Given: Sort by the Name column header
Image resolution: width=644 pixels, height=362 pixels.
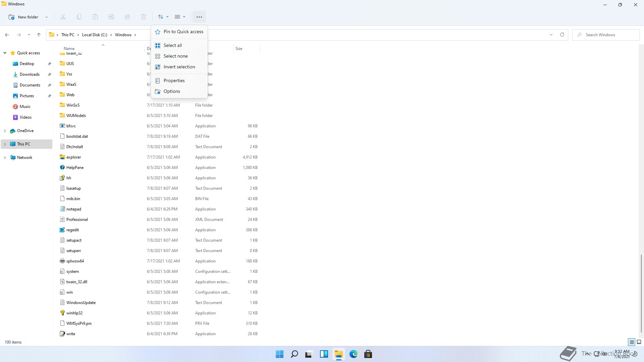Looking at the screenshot, I should pos(69,49).
